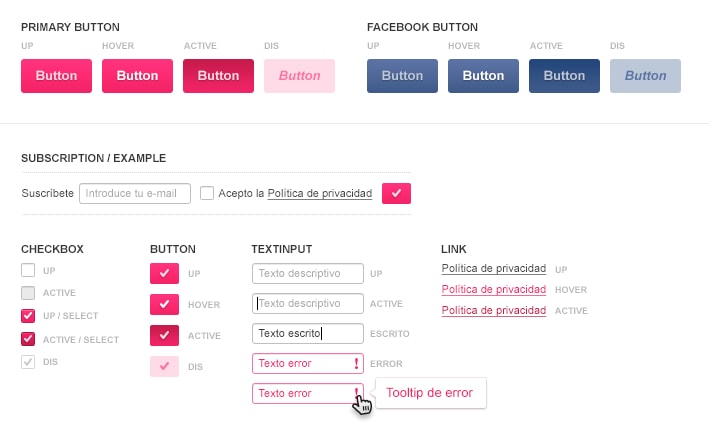Tick the Acepto la Política checkbox
This screenshot has height=431, width=709.
tap(207, 193)
